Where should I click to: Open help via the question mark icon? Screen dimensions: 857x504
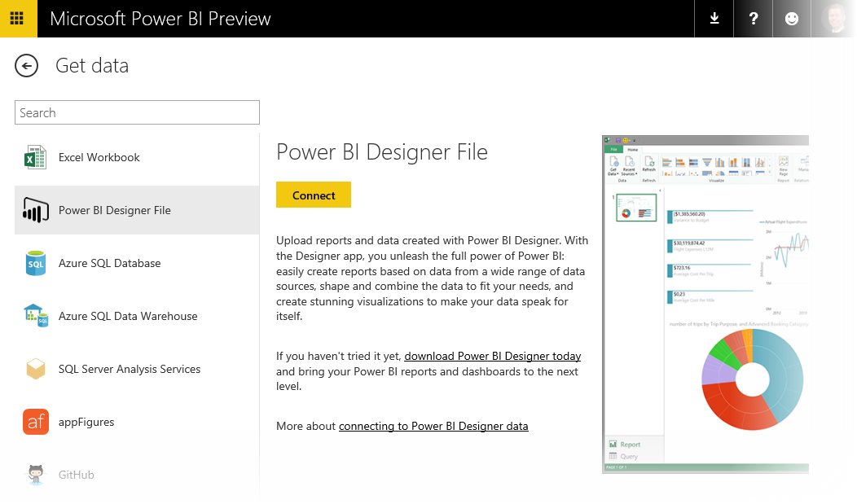(753, 18)
